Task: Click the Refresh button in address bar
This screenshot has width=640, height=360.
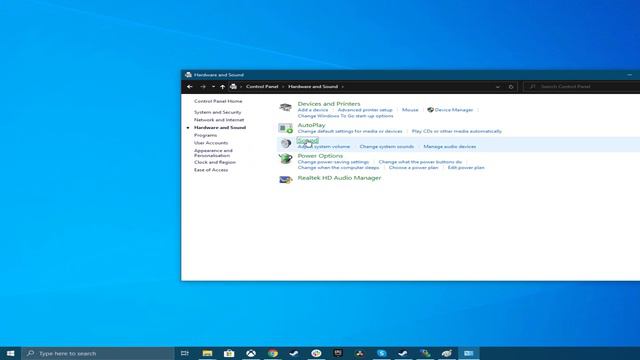Action: [511, 87]
